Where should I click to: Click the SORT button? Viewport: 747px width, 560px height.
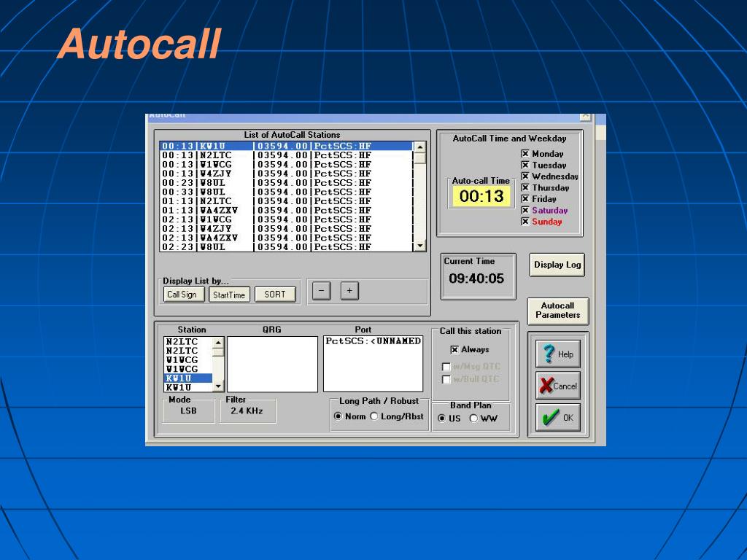275,295
